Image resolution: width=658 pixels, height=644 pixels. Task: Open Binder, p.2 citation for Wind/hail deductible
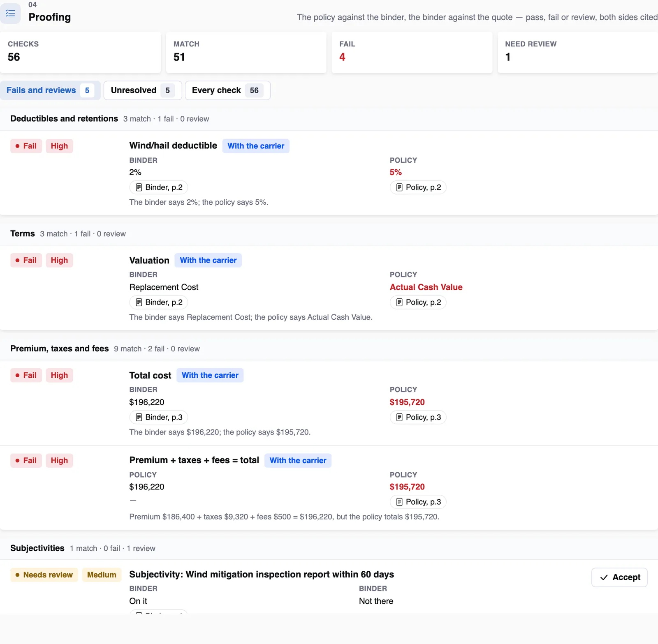point(159,187)
